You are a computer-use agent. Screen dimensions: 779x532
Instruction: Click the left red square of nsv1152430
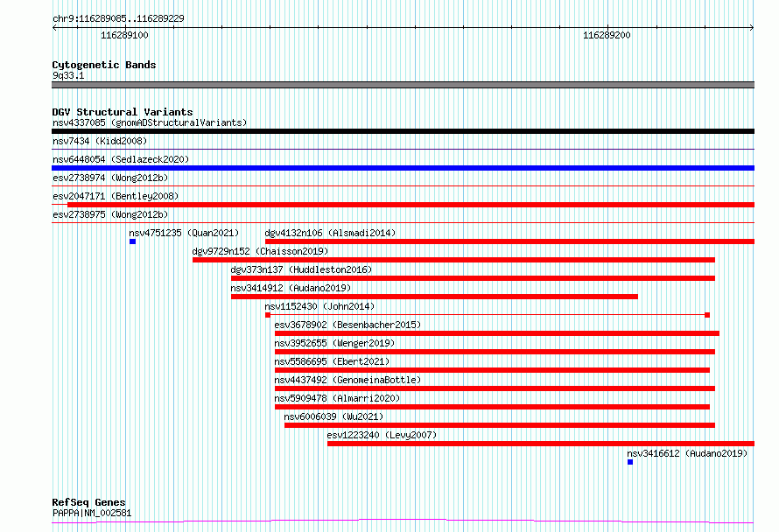coord(268,315)
